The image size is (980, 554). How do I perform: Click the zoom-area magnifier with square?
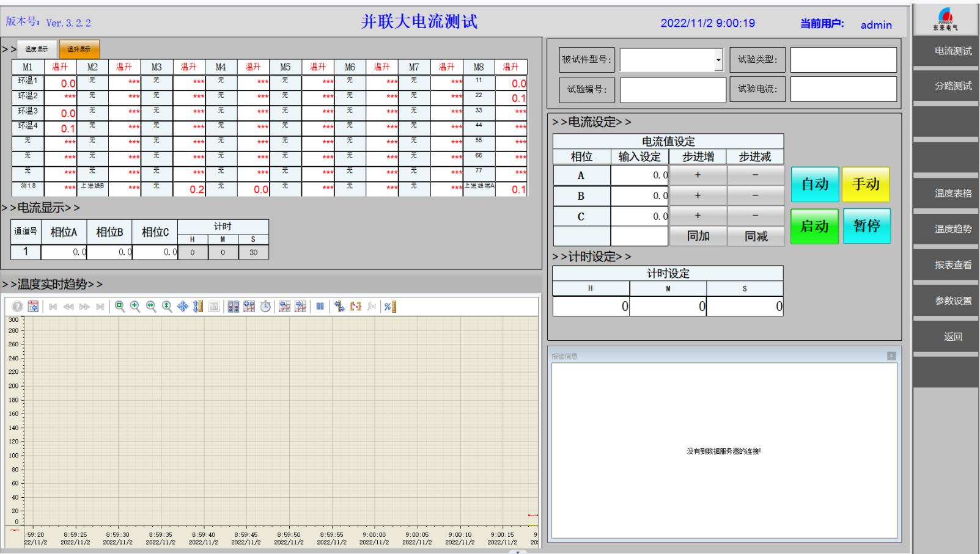(120, 307)
